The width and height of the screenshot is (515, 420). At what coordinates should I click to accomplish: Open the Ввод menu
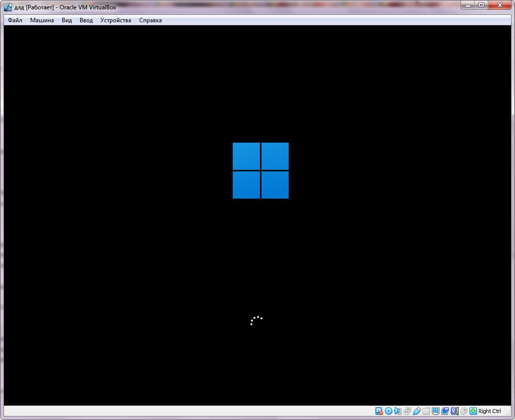(x=86, y=20)
